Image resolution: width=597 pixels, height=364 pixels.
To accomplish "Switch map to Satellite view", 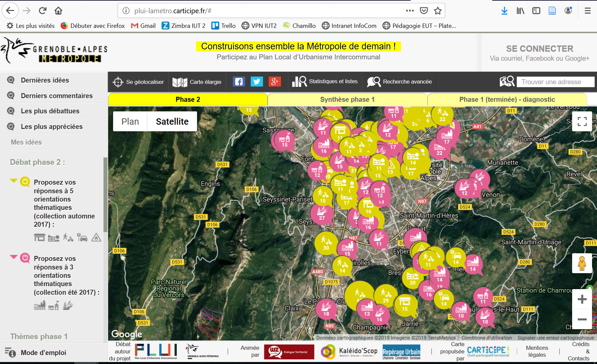I will click(x=172, y=121).
